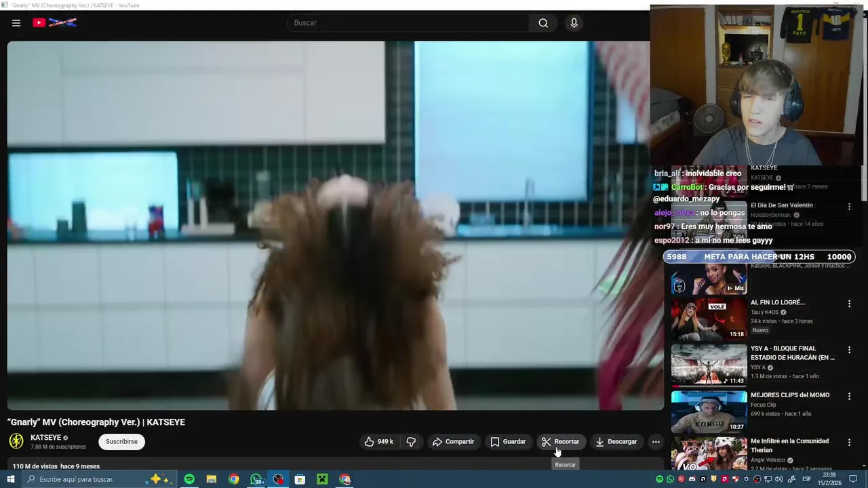Viewport: 868px width, 488px height.
Task: Open Google Chrome from the taskbar
Action: point(234,479)
